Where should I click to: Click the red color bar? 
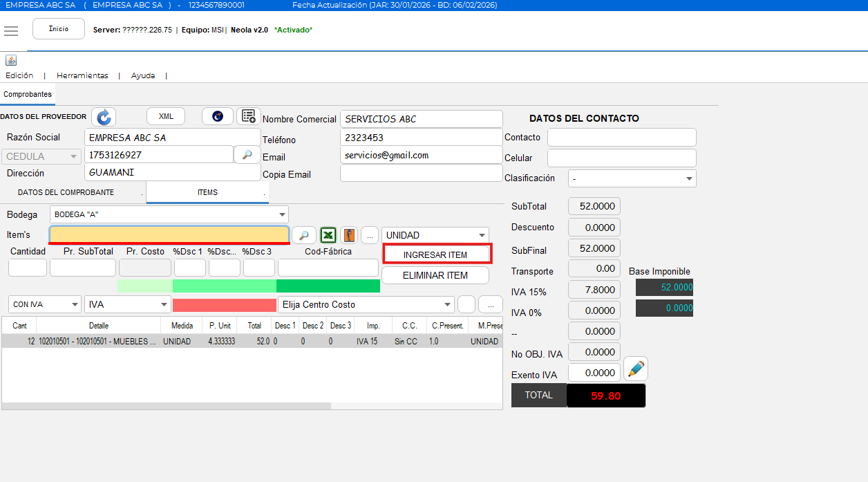(224, 304)
